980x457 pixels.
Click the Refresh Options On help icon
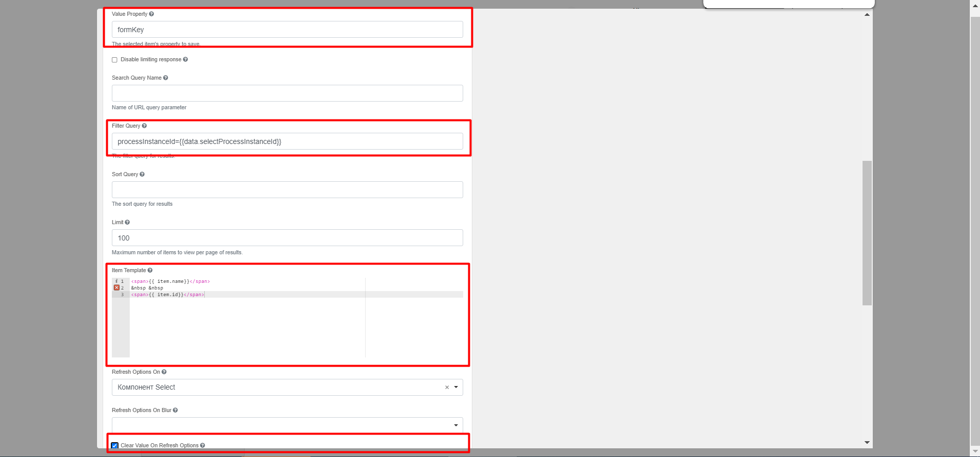(x=164, y=372)
